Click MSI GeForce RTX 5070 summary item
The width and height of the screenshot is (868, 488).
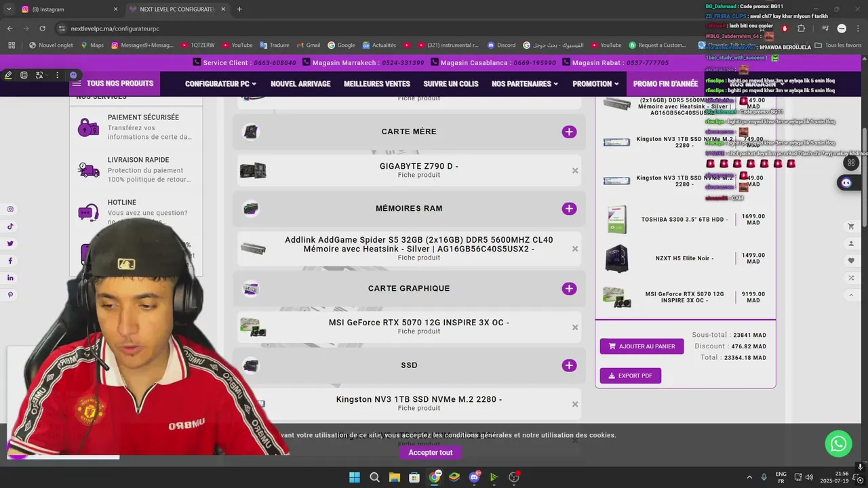pyautogui.click(x=685, y=298)
